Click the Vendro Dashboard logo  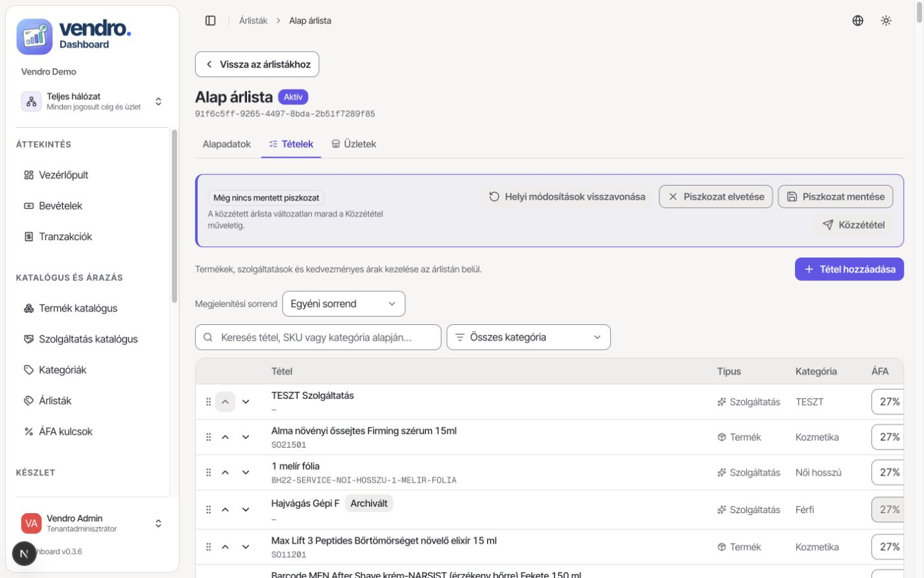(x=74, y=36)
